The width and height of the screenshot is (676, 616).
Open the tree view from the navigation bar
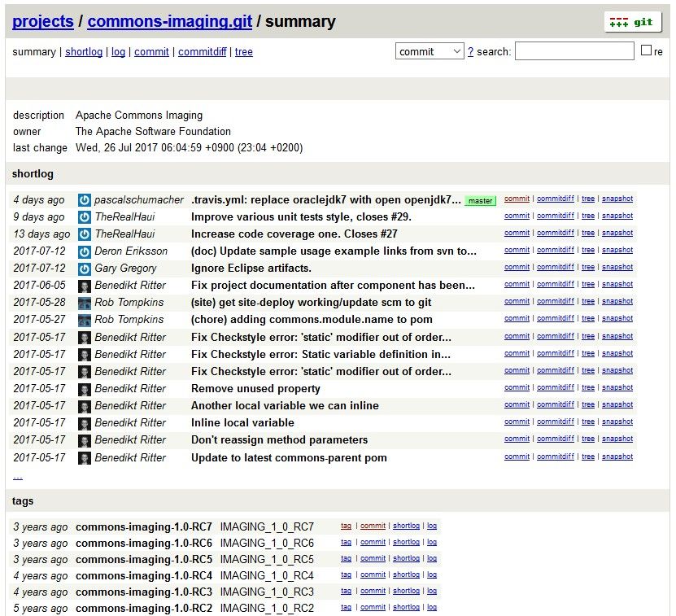(x=243, y=50)
